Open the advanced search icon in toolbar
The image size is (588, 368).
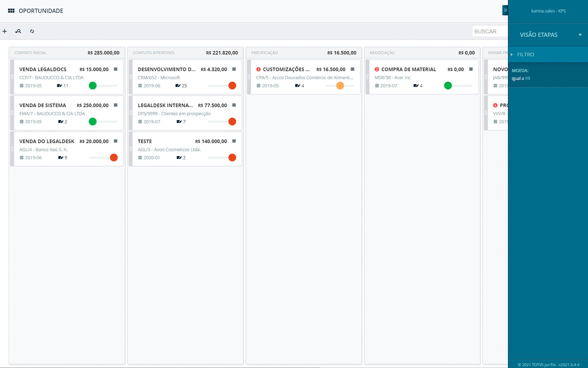18,31
